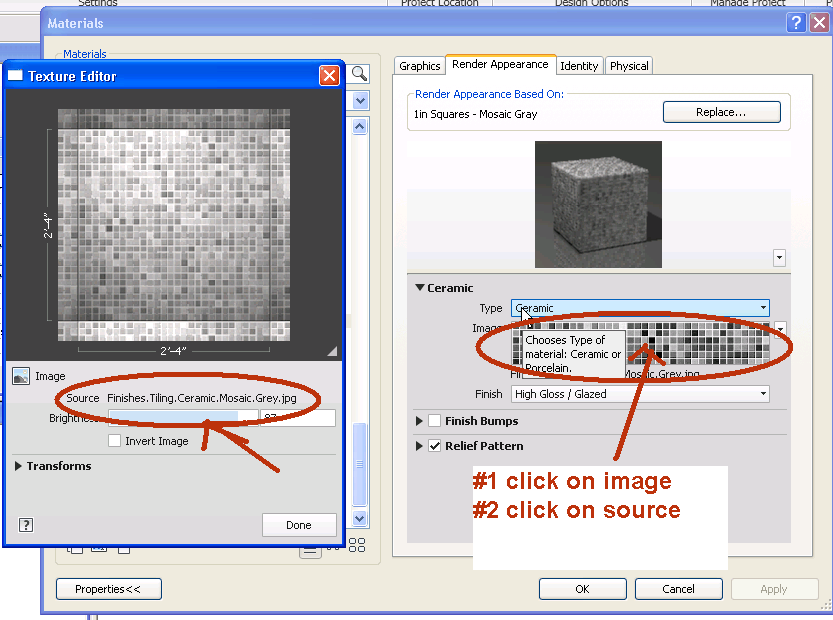Screen dimensions: 833x620
Task: Open the materials class filter dropdown
Action: (361, 100)
